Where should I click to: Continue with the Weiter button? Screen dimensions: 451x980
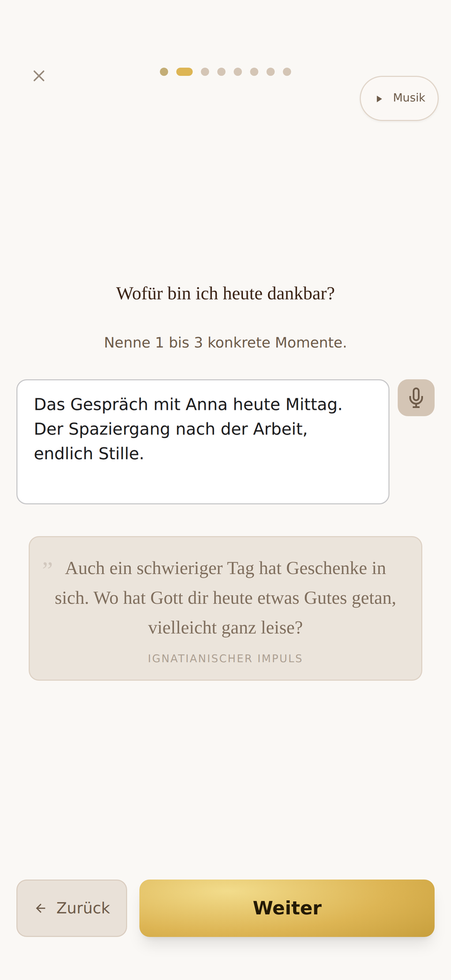(287, 908)
